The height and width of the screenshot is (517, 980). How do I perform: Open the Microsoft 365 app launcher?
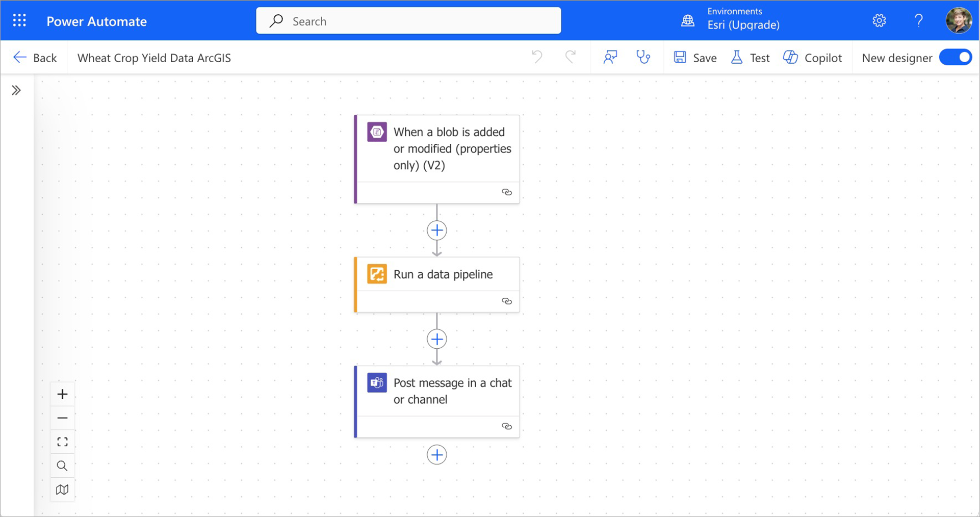pyautogui.click(x=19, y=20)
